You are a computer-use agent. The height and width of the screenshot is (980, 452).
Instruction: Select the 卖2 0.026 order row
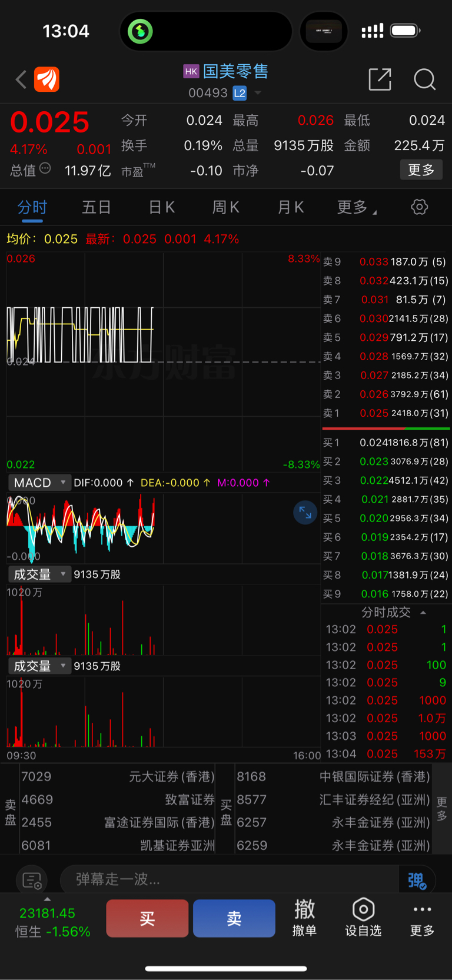click(386, 394)
